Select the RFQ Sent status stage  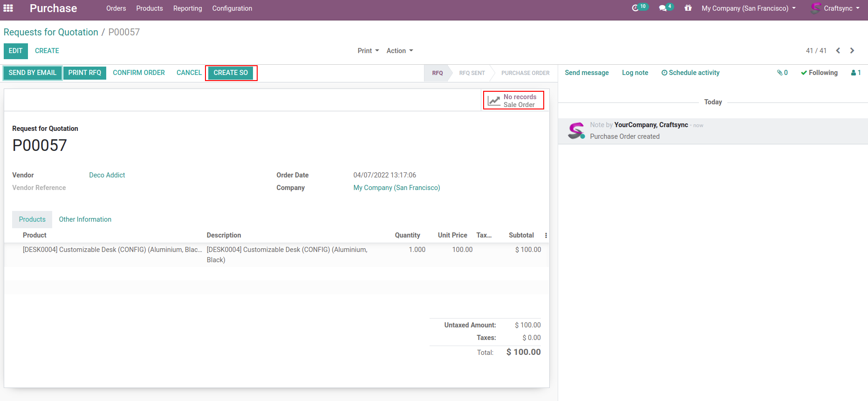coord(472,73)
